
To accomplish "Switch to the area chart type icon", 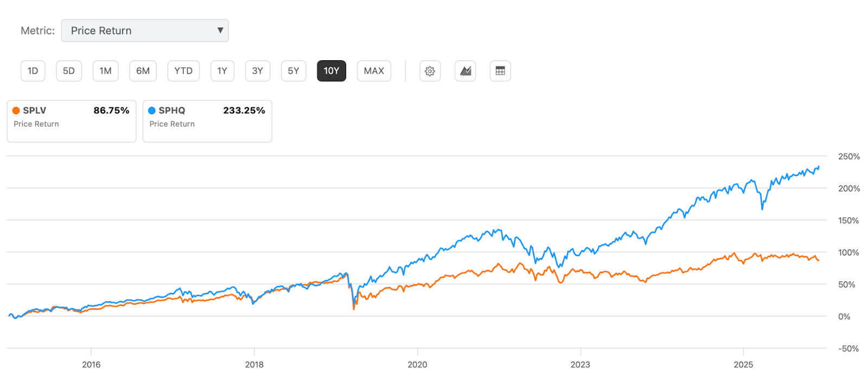I will (465, 71).
